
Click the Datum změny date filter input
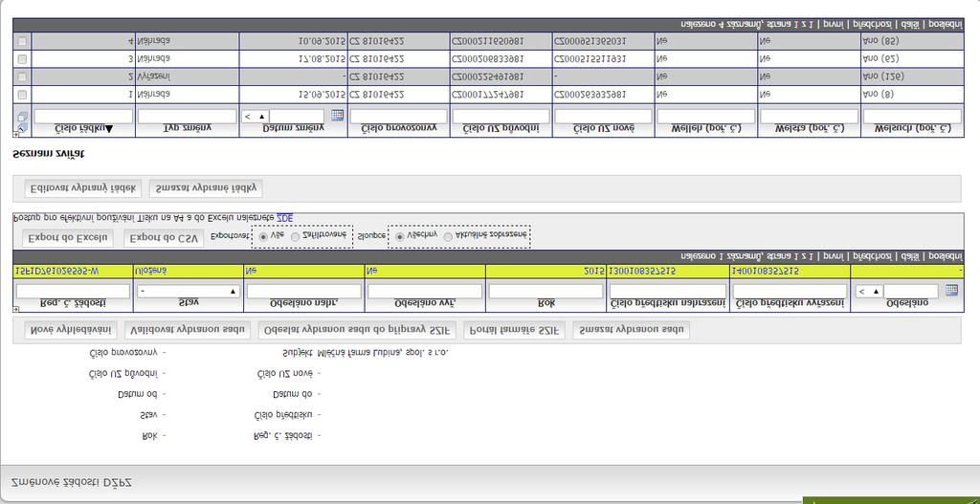point(297,117)
